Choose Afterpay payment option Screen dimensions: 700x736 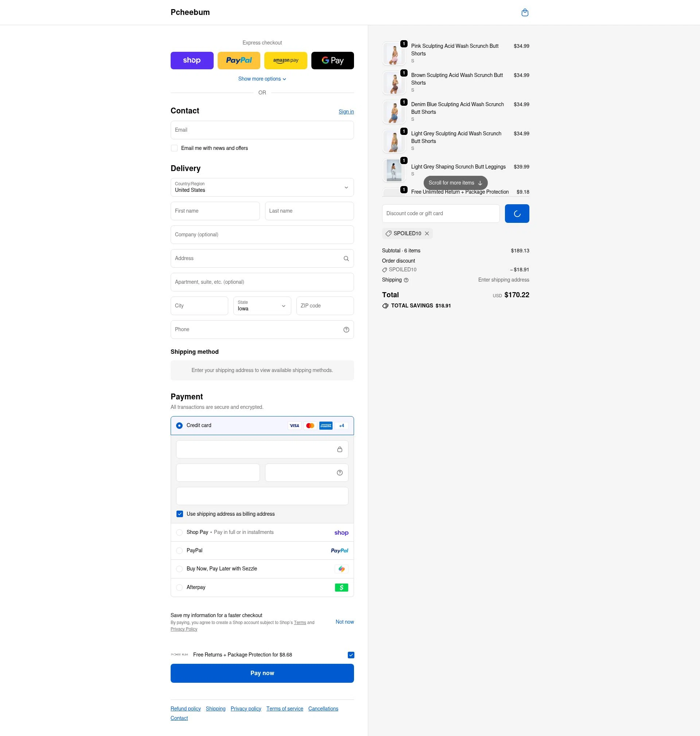pyautogui.click(x=179, y=587)
